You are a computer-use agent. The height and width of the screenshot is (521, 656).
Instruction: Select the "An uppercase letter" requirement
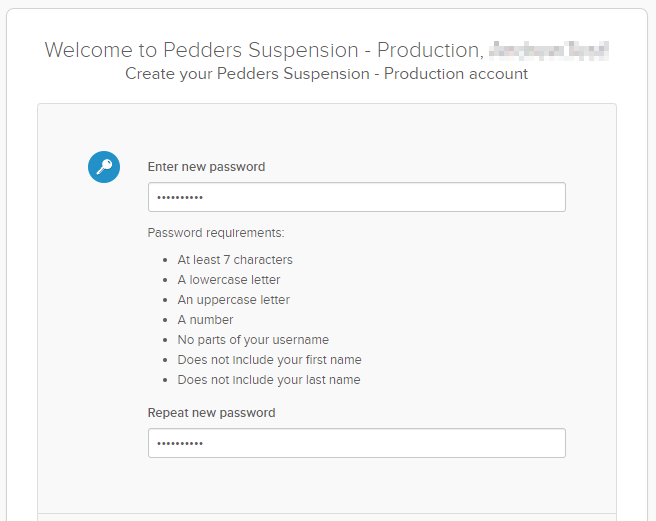coord(234,300)
